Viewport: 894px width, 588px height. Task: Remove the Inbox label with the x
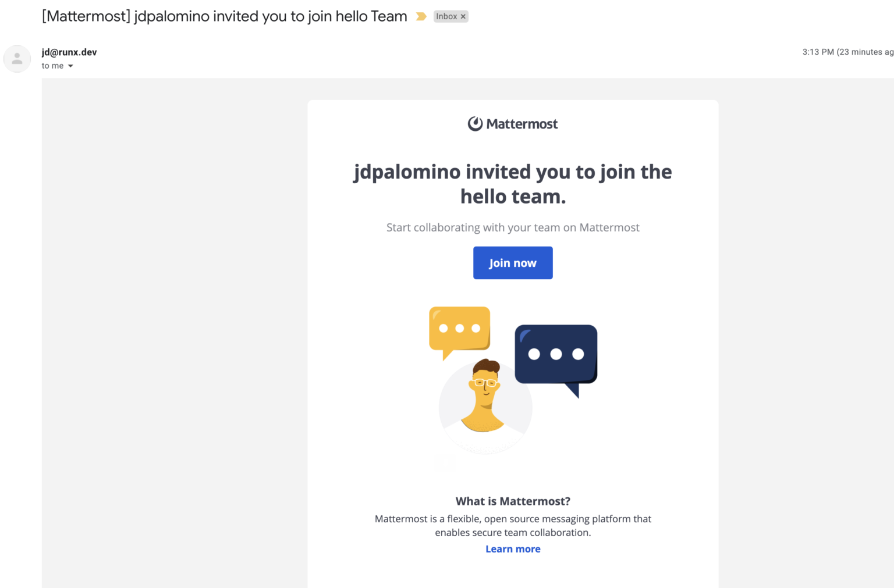[463, 16]
